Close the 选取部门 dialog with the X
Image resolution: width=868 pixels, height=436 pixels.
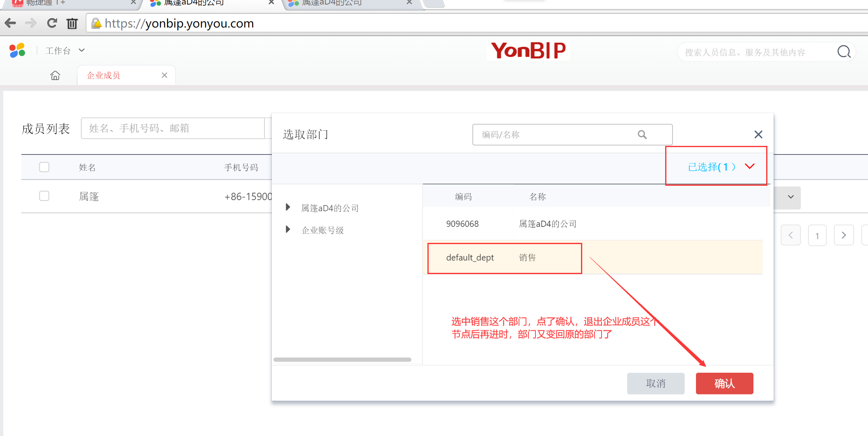pyautogui.click(x=758, y=134)
